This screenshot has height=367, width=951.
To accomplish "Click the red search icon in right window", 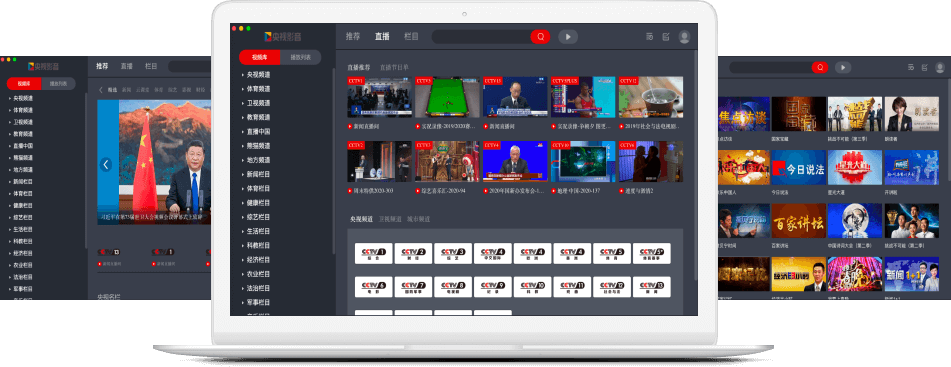I will tap(820, 67).
